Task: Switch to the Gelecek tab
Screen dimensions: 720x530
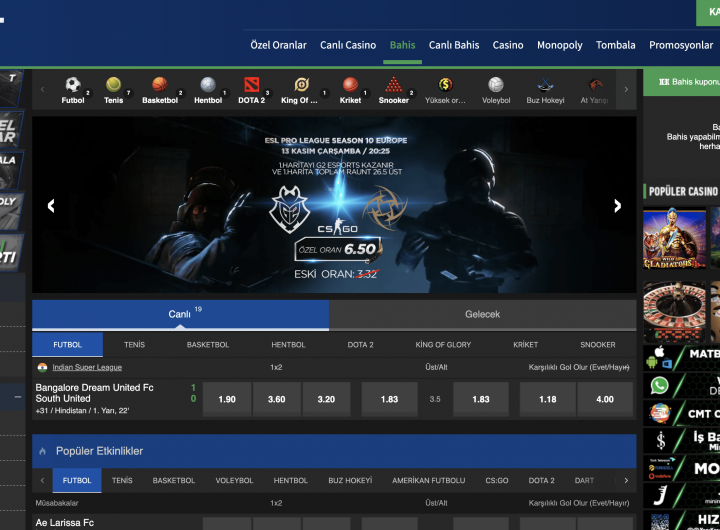Action: pyautogui.click(x=483, y=315)
